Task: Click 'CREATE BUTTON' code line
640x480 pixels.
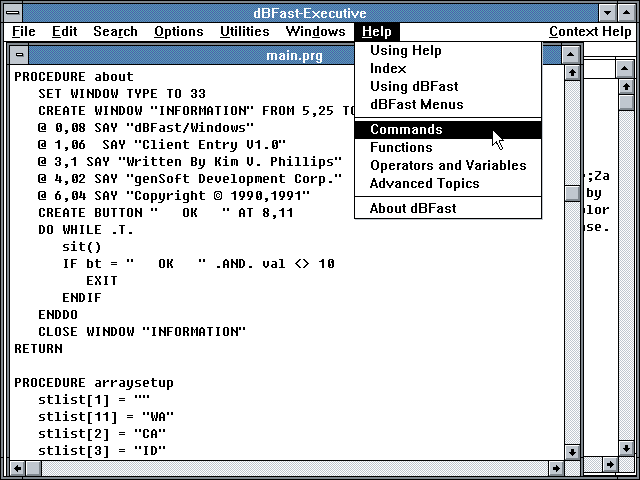Action: [x=166, y=213]
